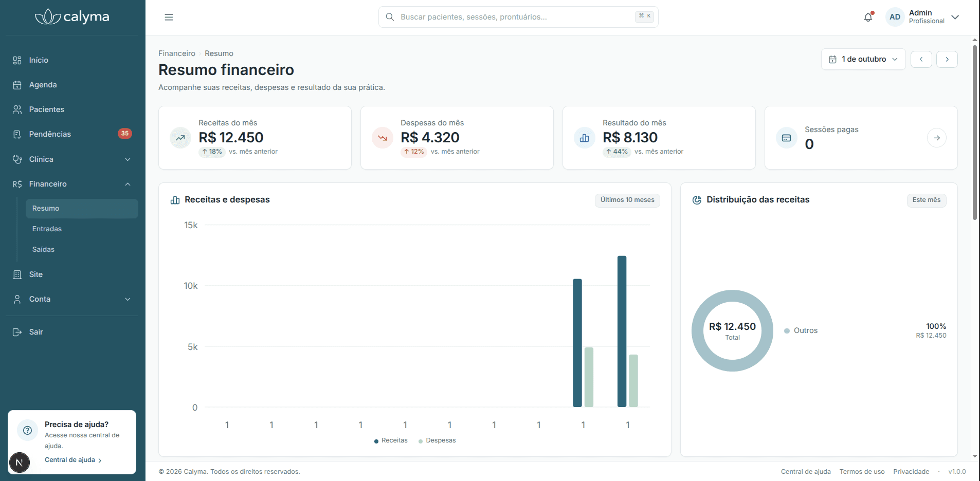Open the Pacientes menu item
This screenshot has height=481, width=980.
pyautogui.click(x=72, y=109)
